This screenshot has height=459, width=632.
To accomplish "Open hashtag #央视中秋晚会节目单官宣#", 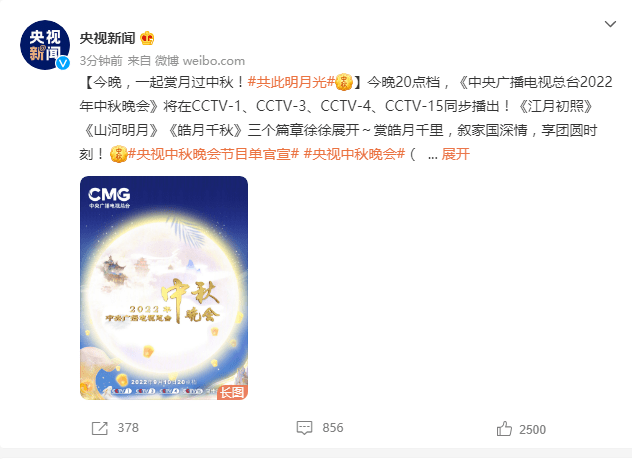I will tap(213, 154).
